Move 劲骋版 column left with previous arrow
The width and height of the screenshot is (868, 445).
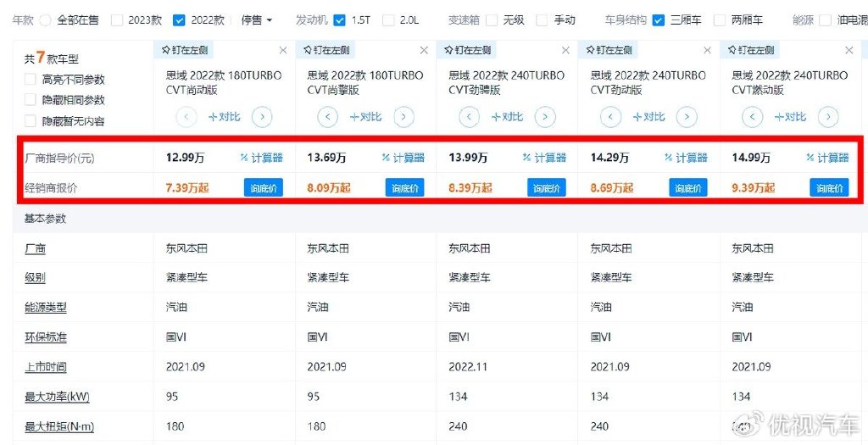click(x=470, y=117)
